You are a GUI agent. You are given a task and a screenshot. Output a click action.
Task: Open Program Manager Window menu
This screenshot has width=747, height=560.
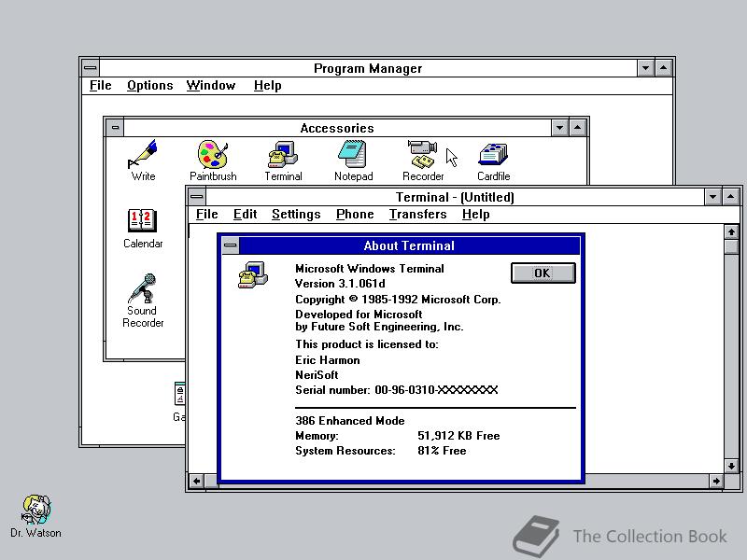point(211,86)
